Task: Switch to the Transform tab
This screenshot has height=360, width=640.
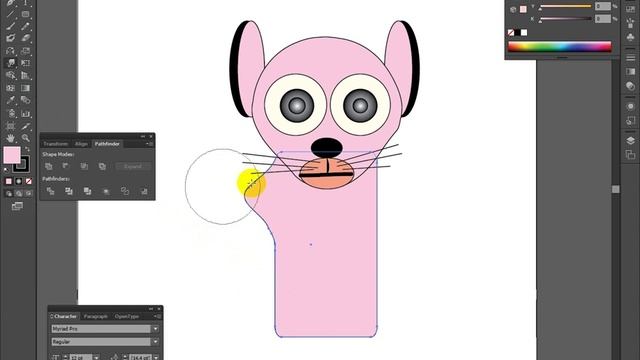Action: 56,144
